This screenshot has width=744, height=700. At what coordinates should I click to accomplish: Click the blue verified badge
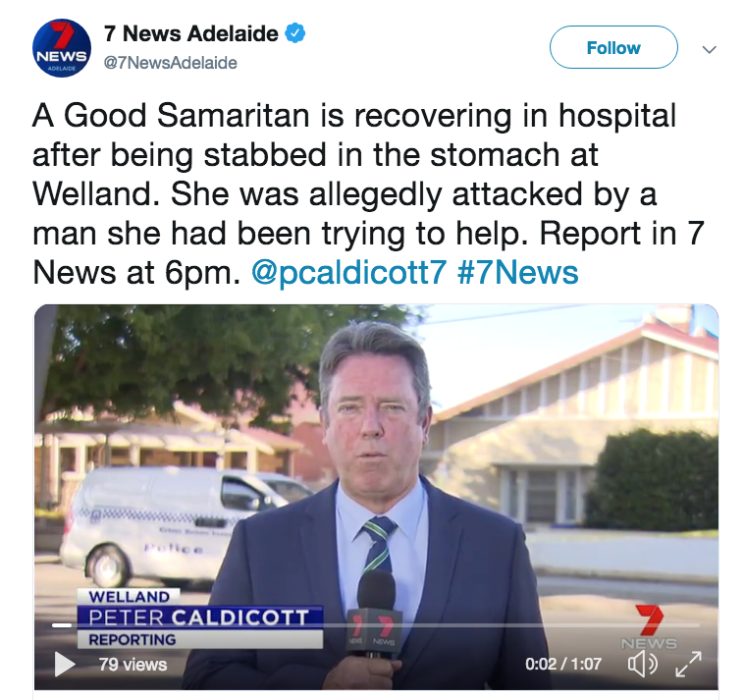pos(294,33)
